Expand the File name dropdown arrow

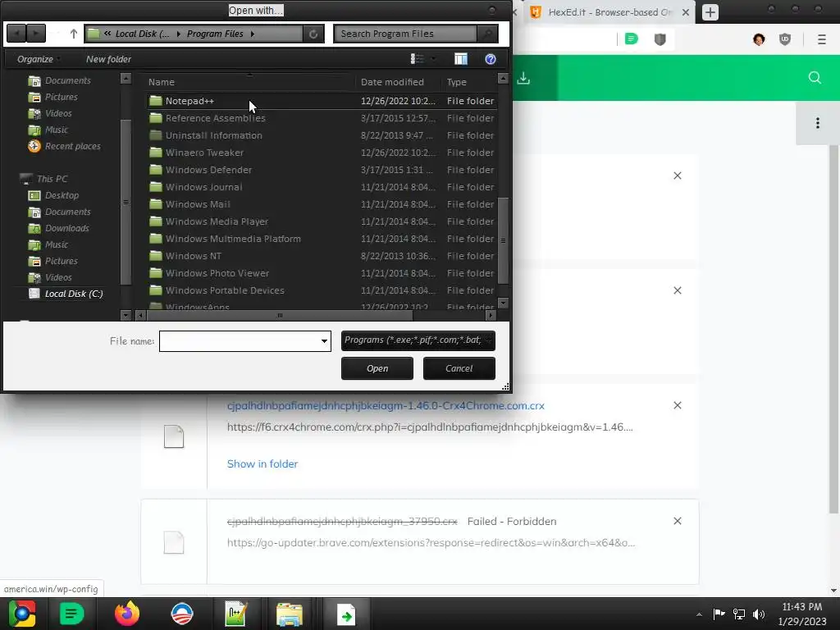[x=324, y=341]
